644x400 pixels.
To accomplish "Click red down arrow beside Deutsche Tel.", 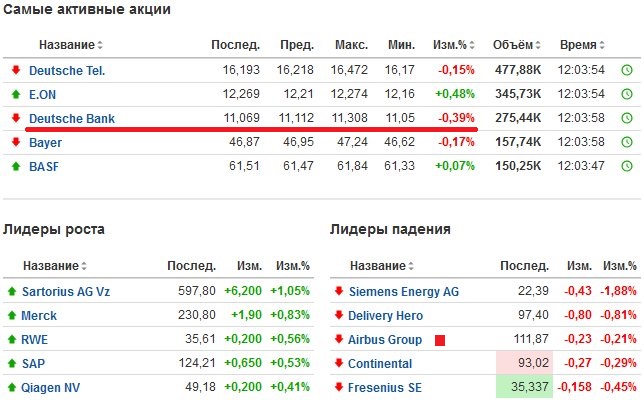I will 16,70.
